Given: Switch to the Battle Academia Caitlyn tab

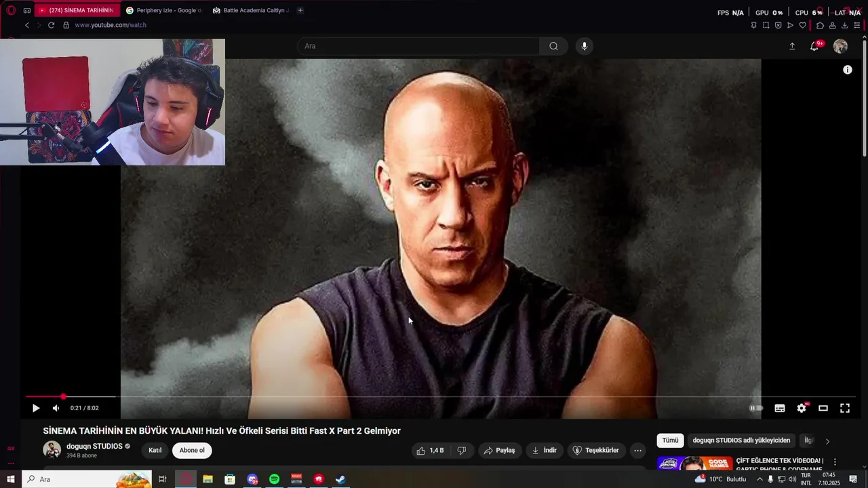Looking at the screenshot, I should click(x=250, y=10).
